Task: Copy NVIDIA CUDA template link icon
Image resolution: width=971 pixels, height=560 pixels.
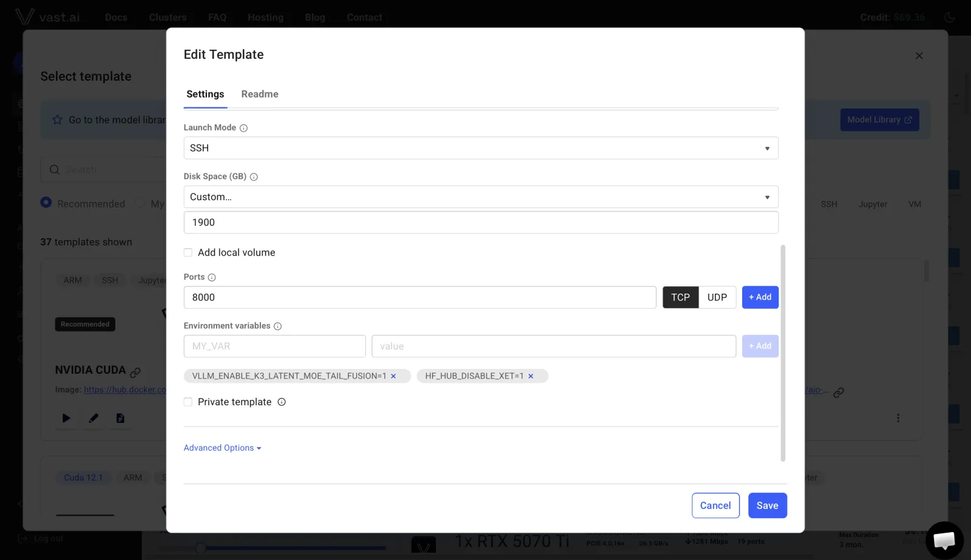Action: (135, 372)
